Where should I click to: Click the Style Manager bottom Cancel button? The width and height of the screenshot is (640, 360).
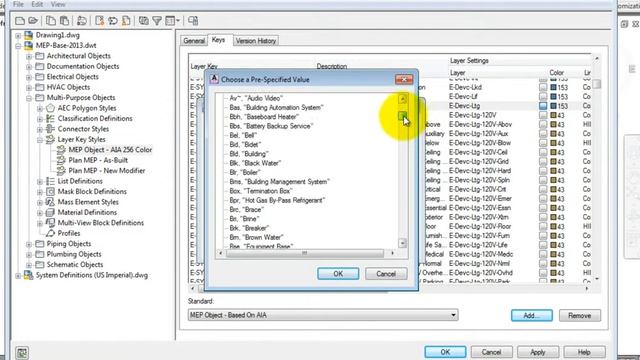(x=491, y=352)
